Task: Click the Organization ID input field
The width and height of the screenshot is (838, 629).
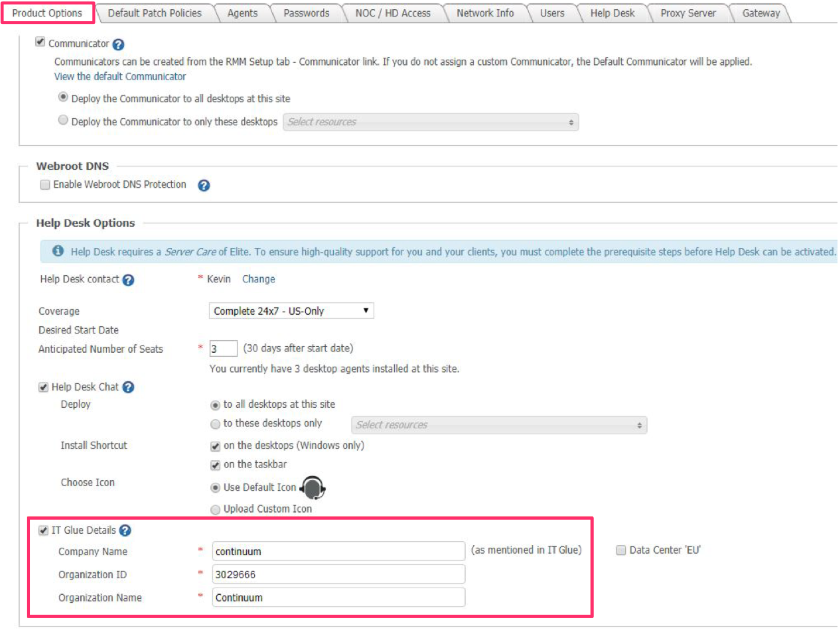Action: pyautogui.click(x=338, y=574)
